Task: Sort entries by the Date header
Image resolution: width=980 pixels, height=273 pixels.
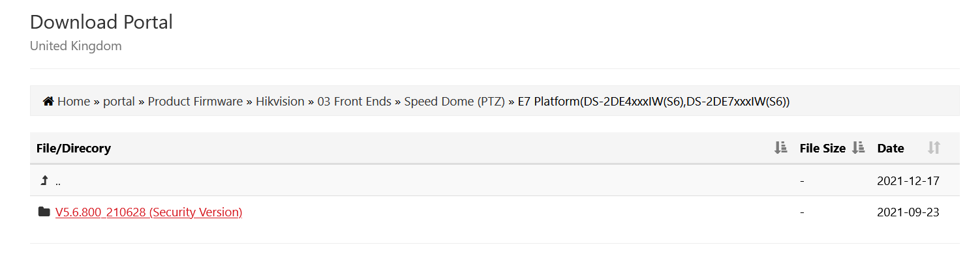Action: (x=890, y=149)
